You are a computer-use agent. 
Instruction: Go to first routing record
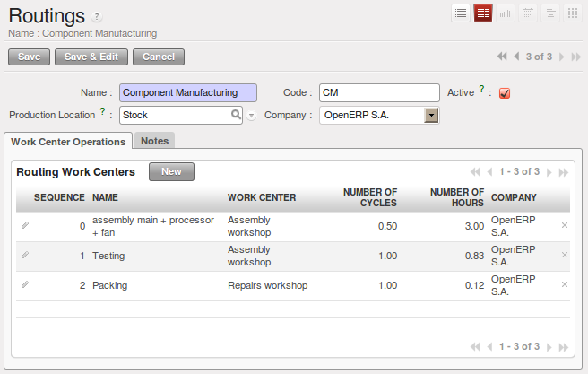(502, 57)
